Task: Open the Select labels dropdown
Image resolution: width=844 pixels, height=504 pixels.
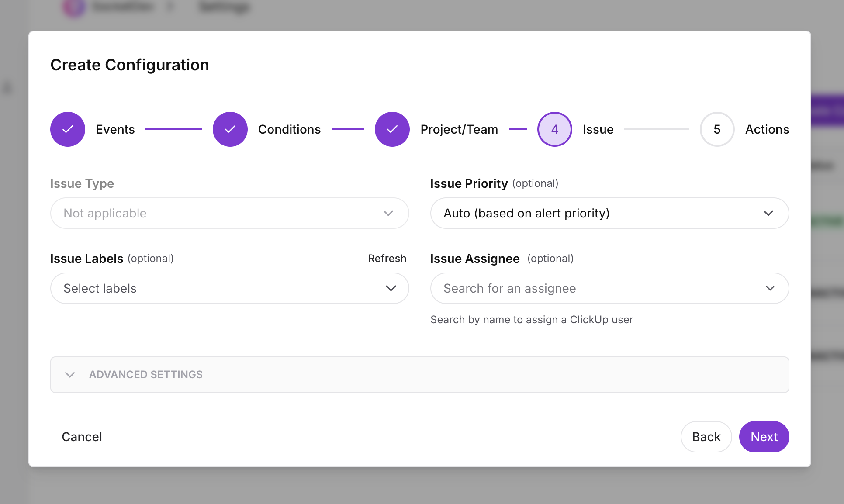Action: [x=230, y=288]
